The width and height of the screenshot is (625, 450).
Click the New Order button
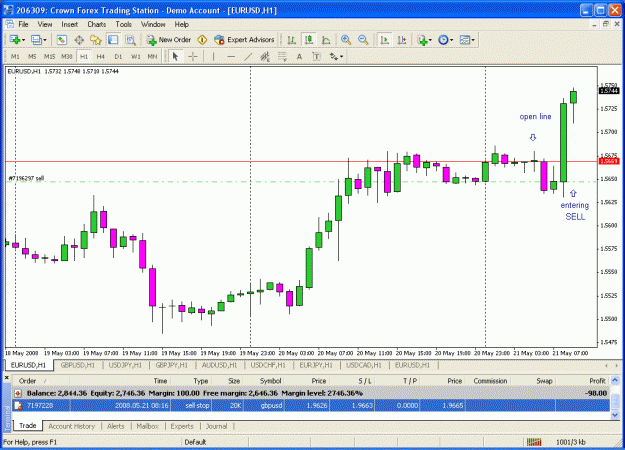click(169, 40)
